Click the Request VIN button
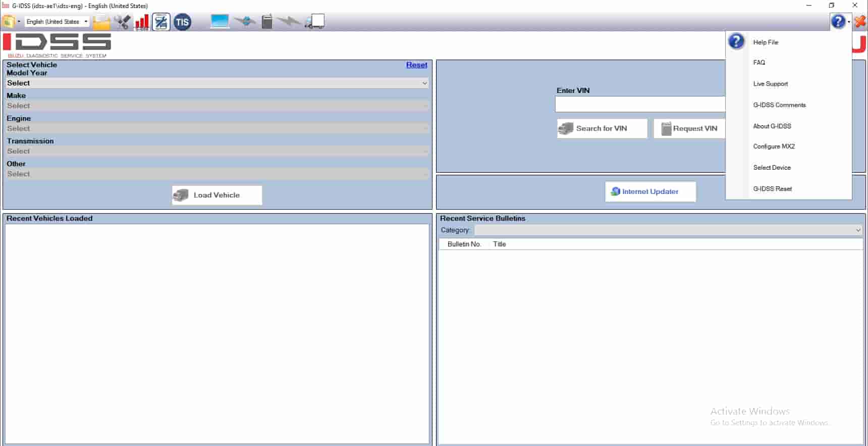The height and width of the screenshot is (446, 868). click(690, 128)
